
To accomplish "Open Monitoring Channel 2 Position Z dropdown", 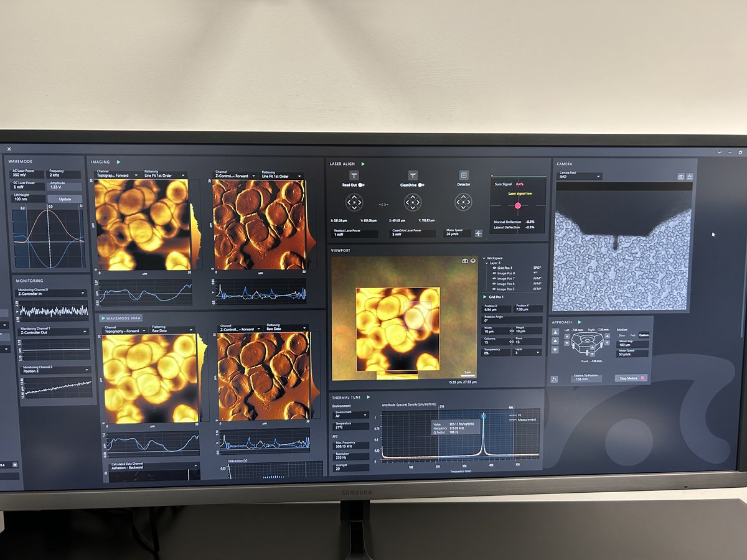I will coord(57,370).
